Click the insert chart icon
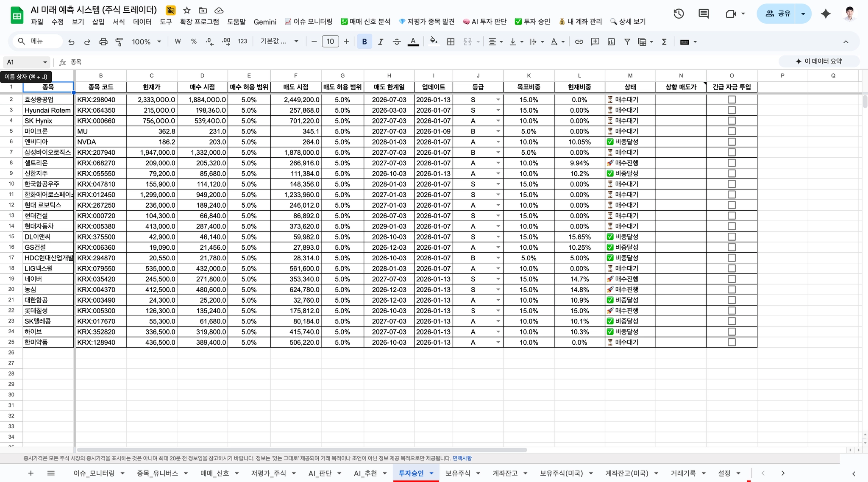This screenshot has height=482, width=868. 611,42
